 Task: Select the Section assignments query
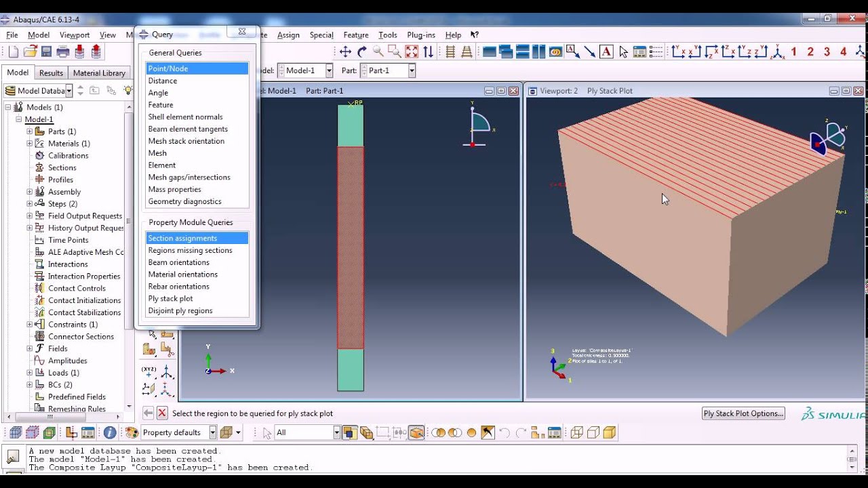click(x=197, y=238)
